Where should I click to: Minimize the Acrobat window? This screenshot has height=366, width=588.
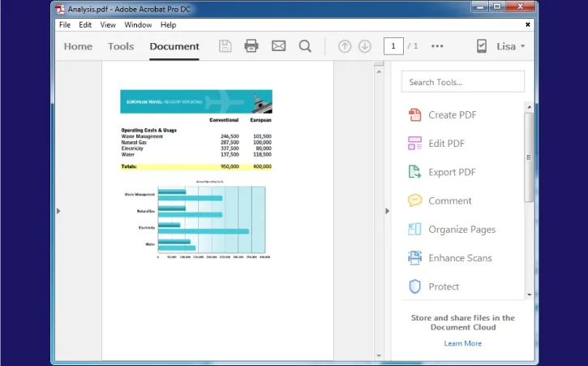[480, 6]
